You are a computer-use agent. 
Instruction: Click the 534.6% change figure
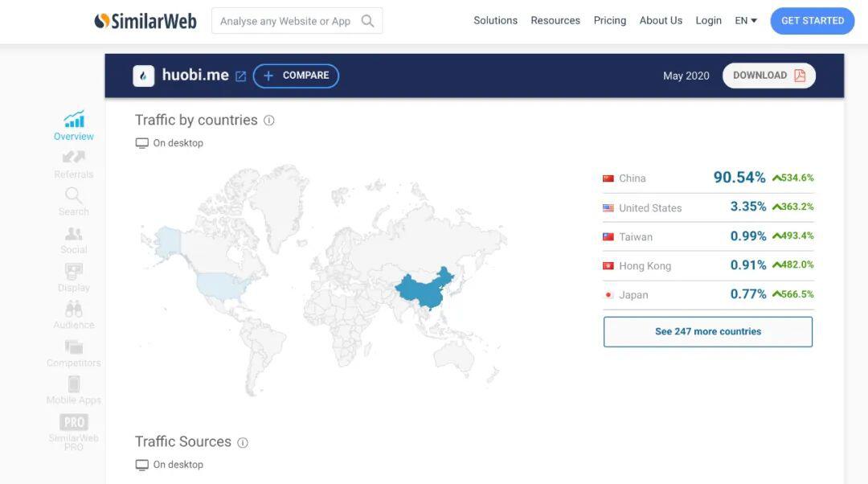pos(793,178)
